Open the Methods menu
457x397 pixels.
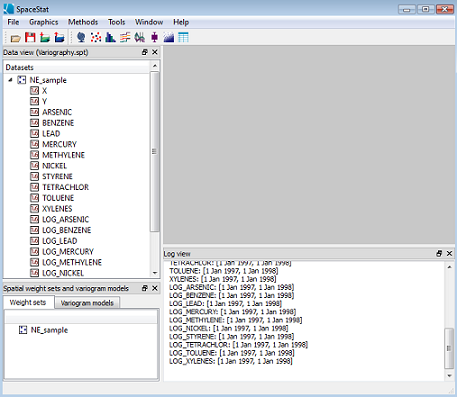(83, 22)
